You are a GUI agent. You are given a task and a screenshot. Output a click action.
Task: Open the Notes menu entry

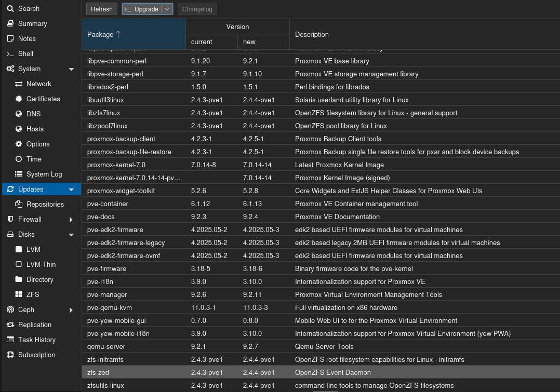(42, 38)
